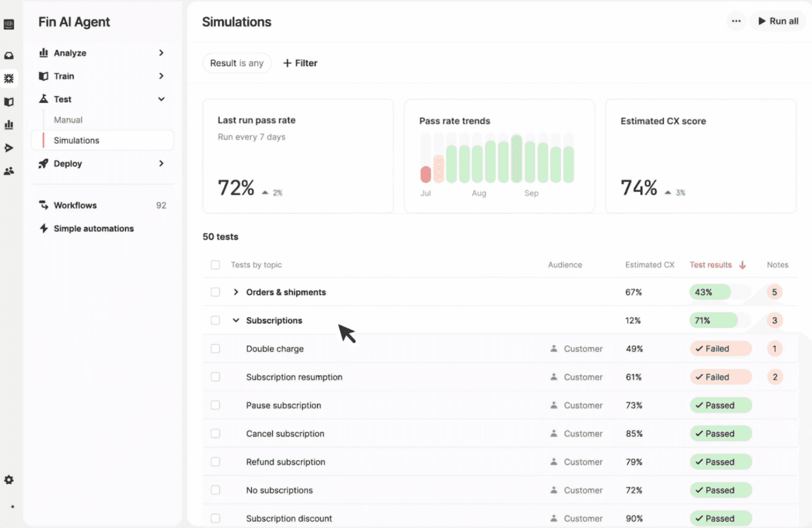Select all tests via header checkbox
The width and height of the screenshot is (812, 528).
(x=216, y=265)
